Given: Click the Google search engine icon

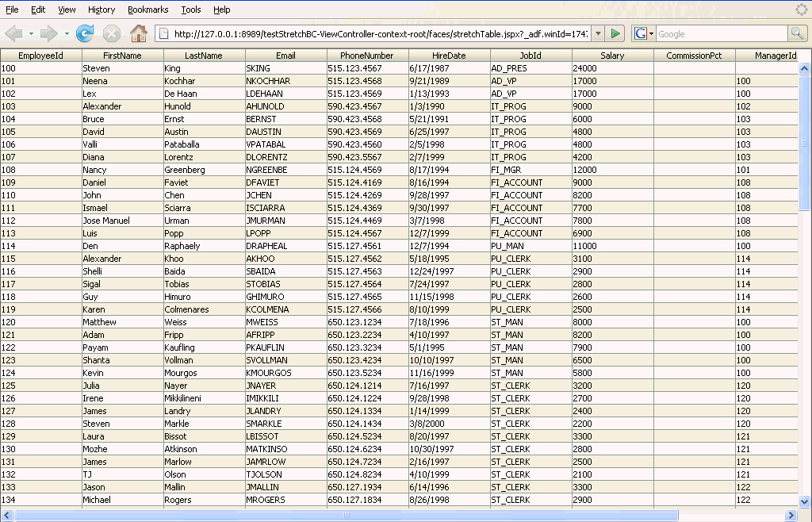Looking at the screenshot, I should [641, 33].
